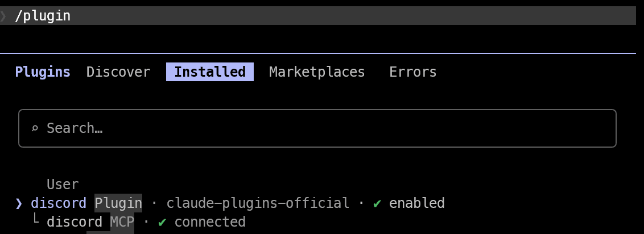Click the prompt chevron before /plugin
Image resolution: width=644 pixels, height=234 pixels.
3,16
